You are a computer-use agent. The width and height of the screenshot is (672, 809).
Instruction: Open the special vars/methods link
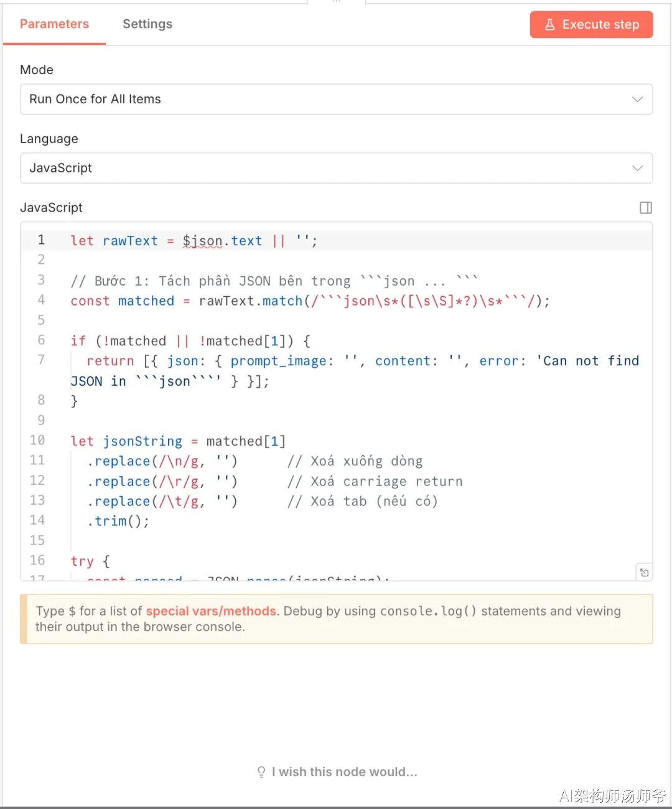pyautogui.click(x=211, y=611)
